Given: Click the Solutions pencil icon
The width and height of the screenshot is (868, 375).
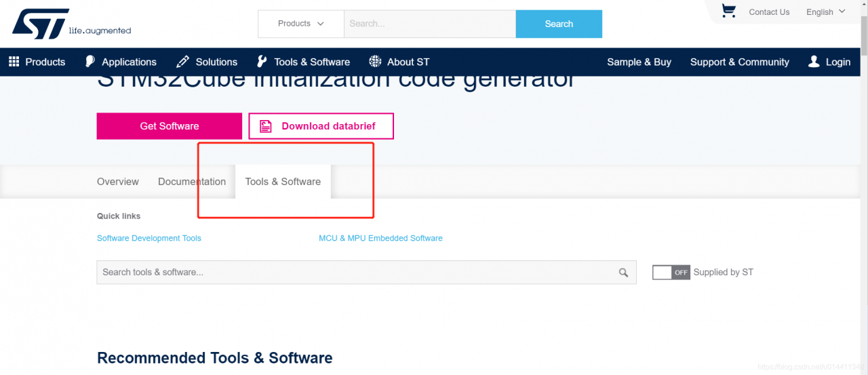Looking at the screenshot, I should pos(182,62).
